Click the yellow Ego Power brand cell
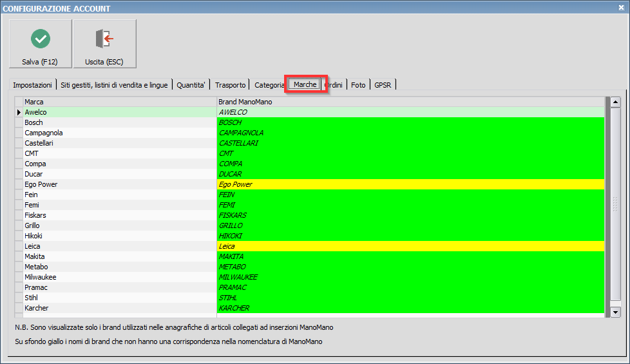630x364 pixels. coord(410,184)
